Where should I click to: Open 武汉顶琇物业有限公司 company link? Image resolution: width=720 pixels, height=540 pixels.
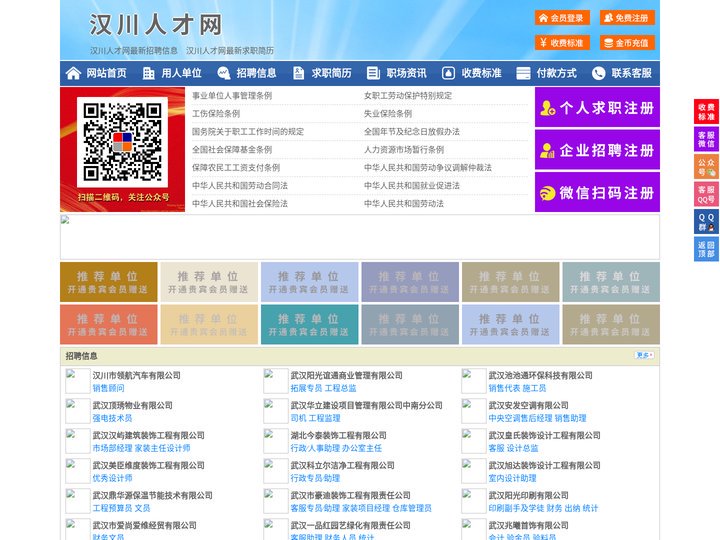click(x=132, y=405)
